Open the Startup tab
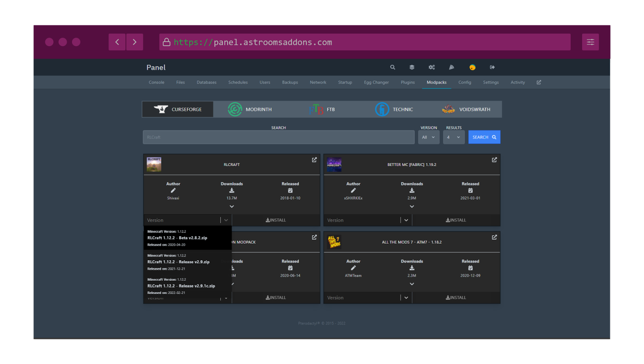 pos(345,82)
